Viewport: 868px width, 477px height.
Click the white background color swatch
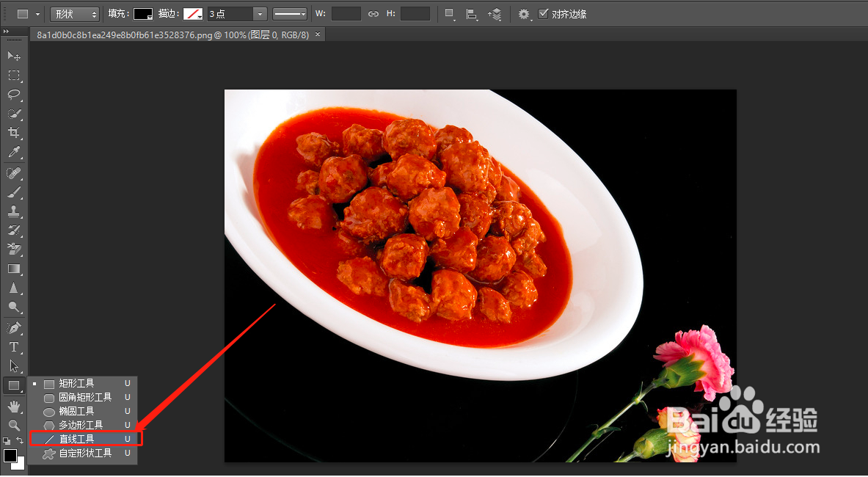point(21,465)
